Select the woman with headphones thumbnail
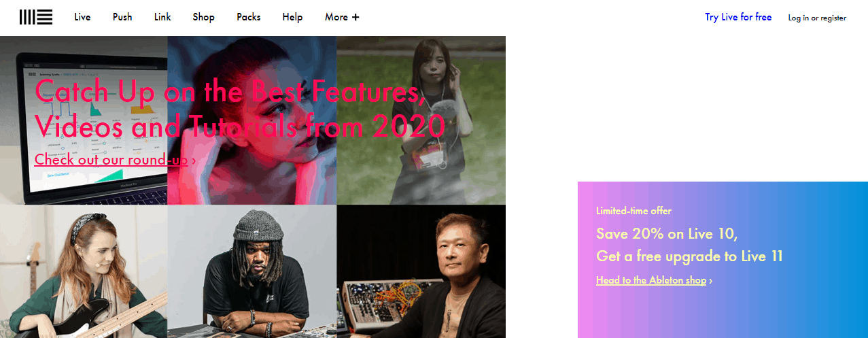 pos(421,120)
